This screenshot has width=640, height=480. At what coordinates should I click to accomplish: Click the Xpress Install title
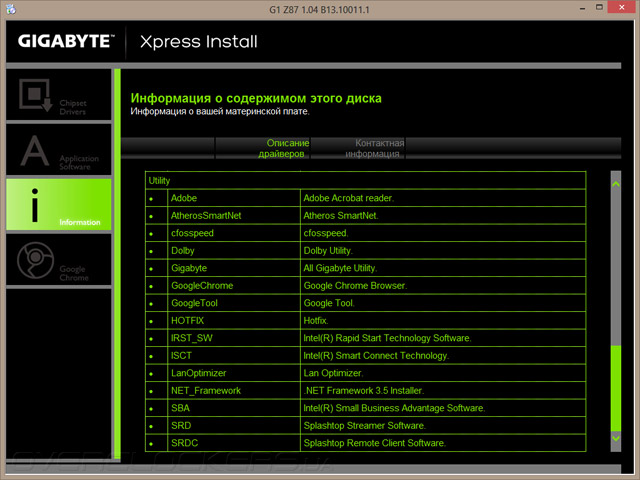199,42
